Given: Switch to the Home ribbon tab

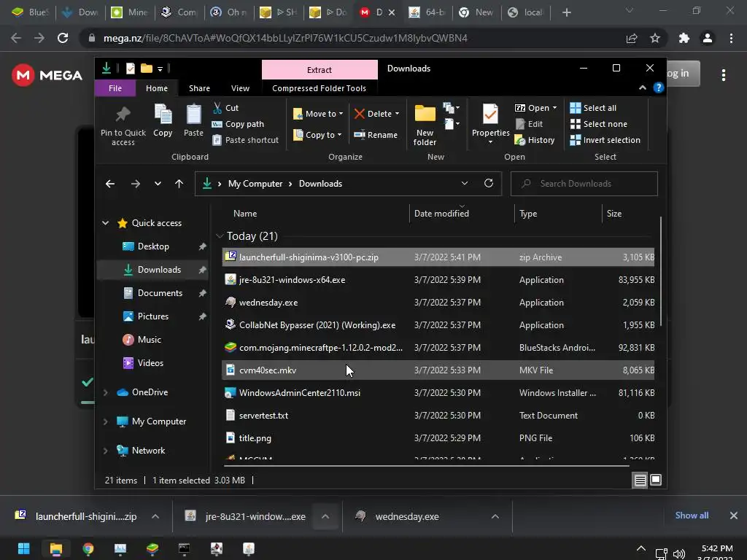Looking at the screenshot, I should 157,88.
